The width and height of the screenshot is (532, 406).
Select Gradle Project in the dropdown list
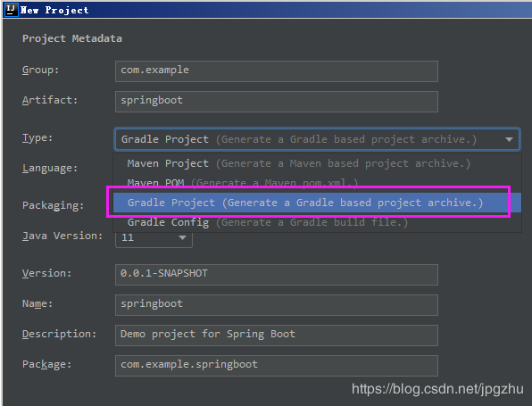(317, 203)
